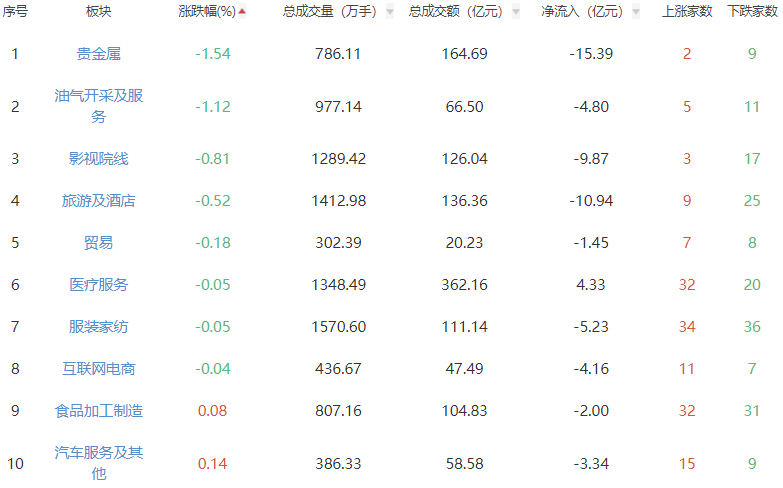Open the 贵金属 sector link
Viewport: 783px width, 488px height.
click(99, 53)
